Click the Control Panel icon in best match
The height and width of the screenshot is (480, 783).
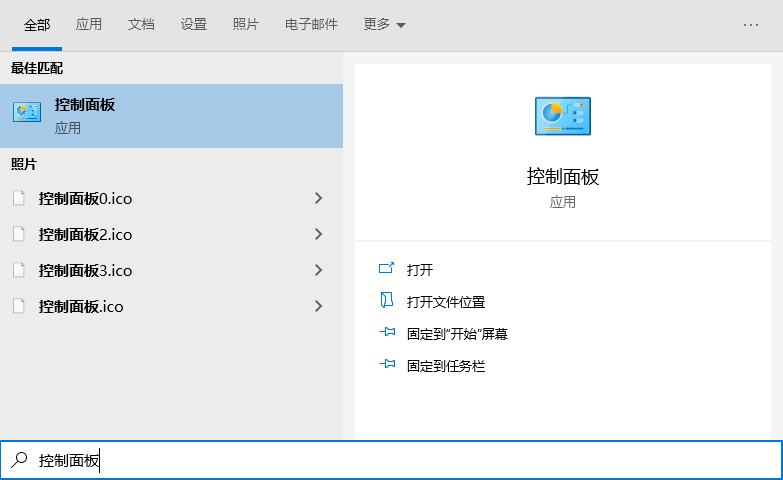coord(27,112)
